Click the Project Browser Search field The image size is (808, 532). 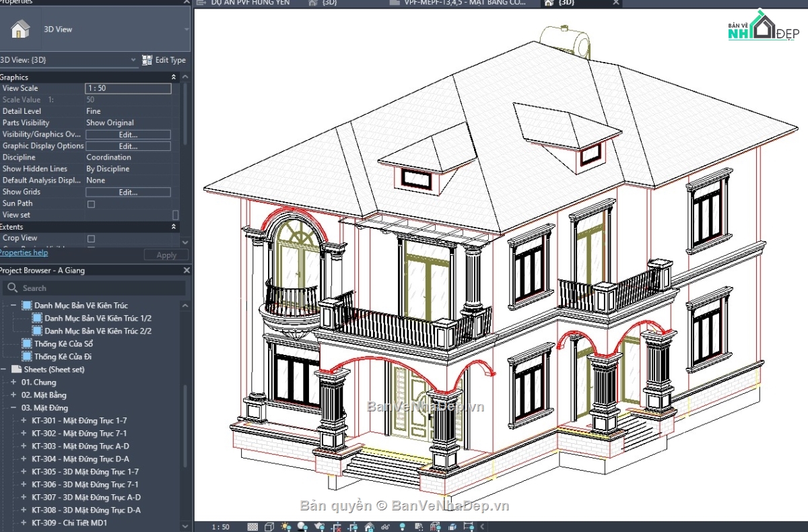pyautogui.click(x=94, y=288)
